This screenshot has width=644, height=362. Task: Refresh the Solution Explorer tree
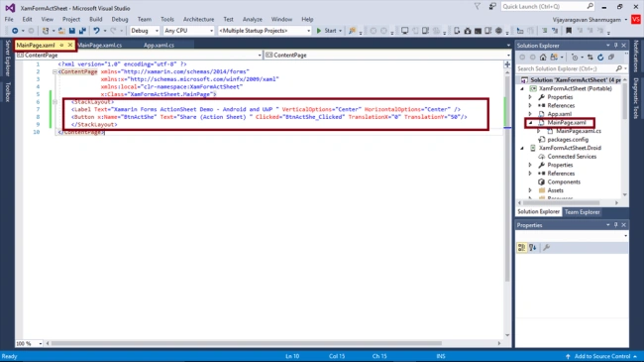(600, 58)
